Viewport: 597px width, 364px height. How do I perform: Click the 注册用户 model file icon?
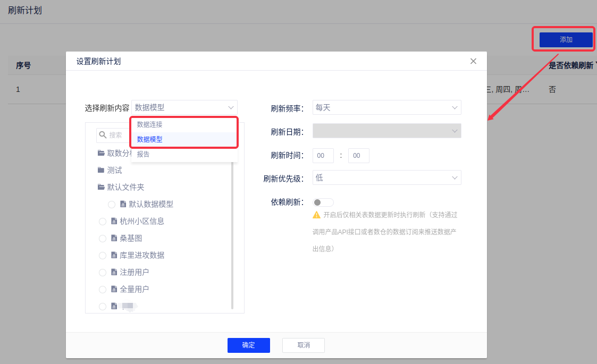114,272
